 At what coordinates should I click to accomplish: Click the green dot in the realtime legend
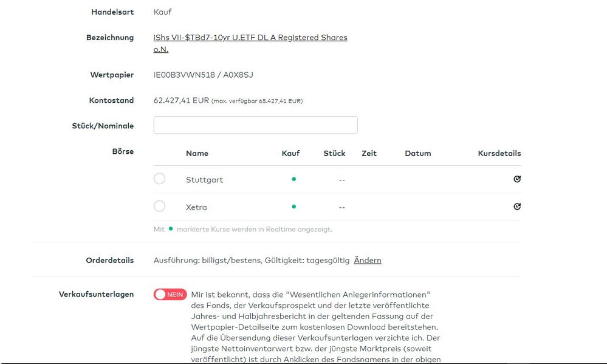(171, 229)
